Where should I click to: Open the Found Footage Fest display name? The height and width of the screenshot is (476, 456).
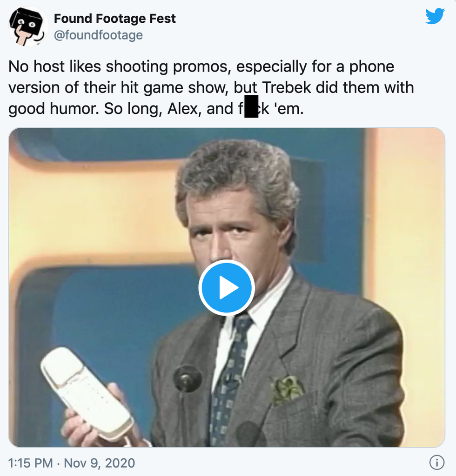point(115,19)
